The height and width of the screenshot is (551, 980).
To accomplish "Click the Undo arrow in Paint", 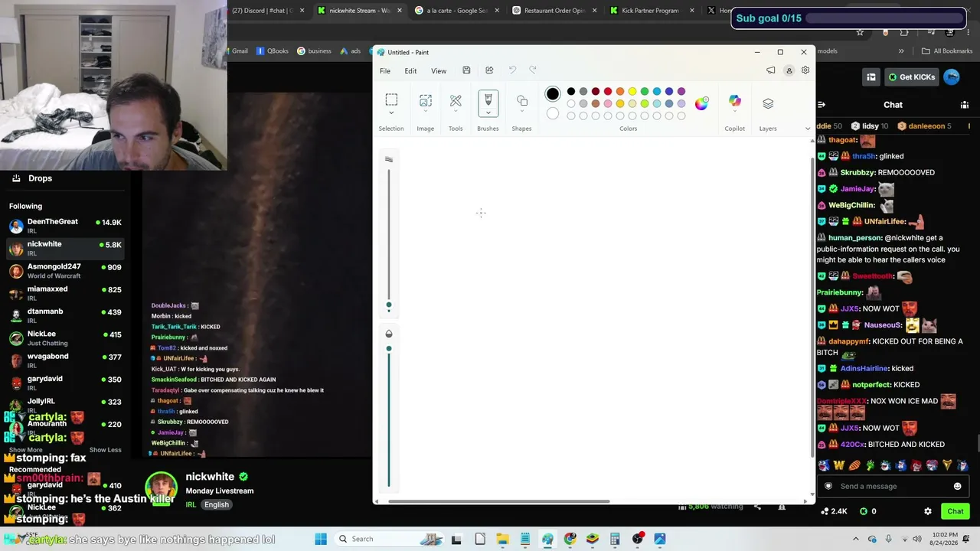I will [513, 70].
